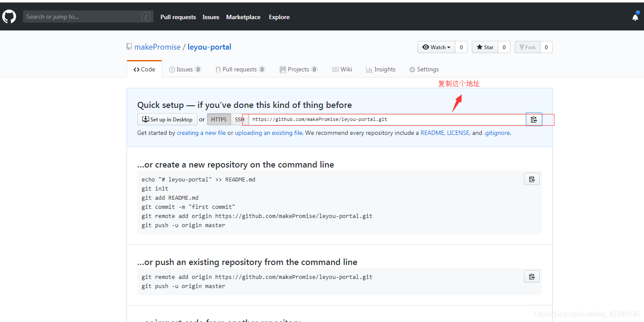Copy the create new repository commands
This screenshot has height=322, width=644.
point(532,179)
